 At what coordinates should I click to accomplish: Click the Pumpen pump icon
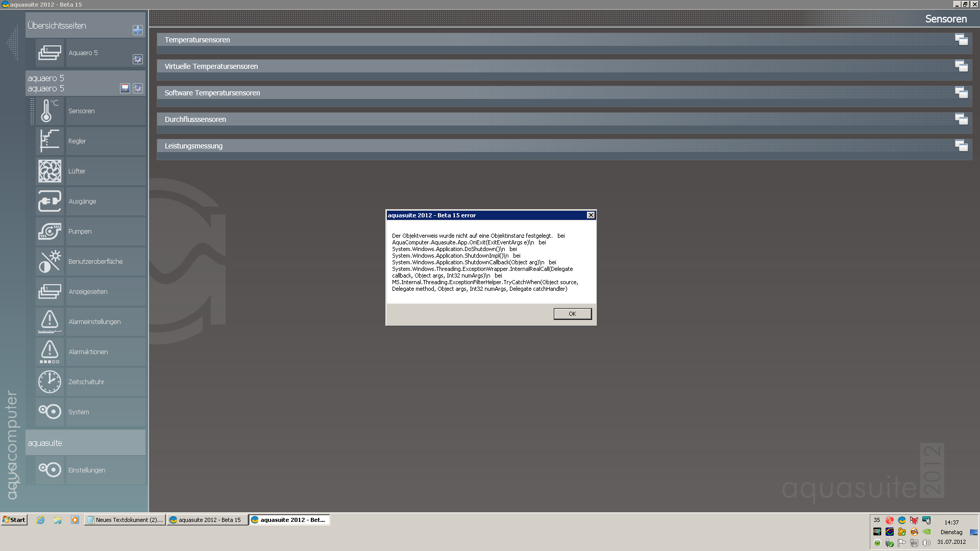49,231
